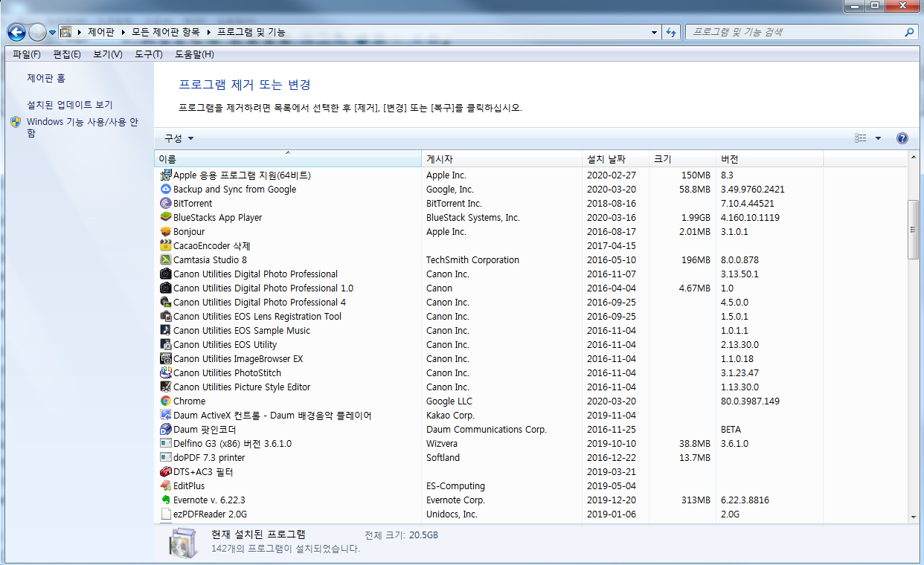Click the Canon ImageBrowser EX icon
The image size is (924, 565).
coord(166,359)
